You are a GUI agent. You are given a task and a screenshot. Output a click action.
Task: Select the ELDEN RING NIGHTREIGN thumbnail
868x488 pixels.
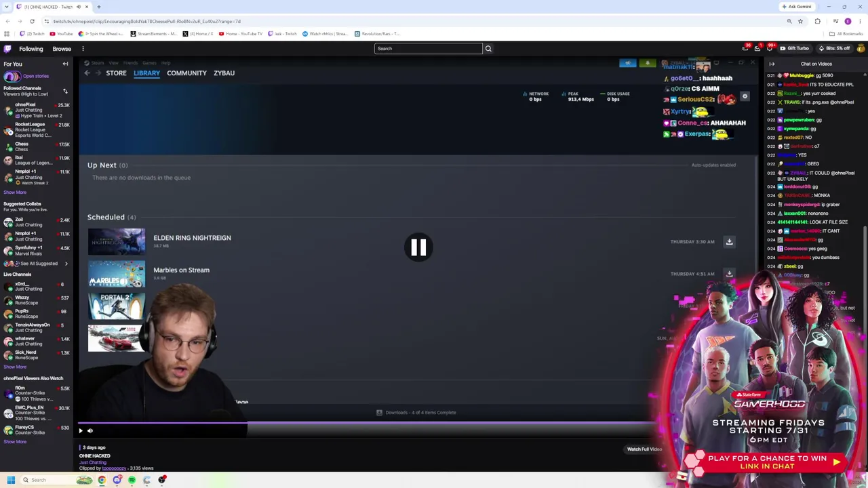click(x=117, y=242)
